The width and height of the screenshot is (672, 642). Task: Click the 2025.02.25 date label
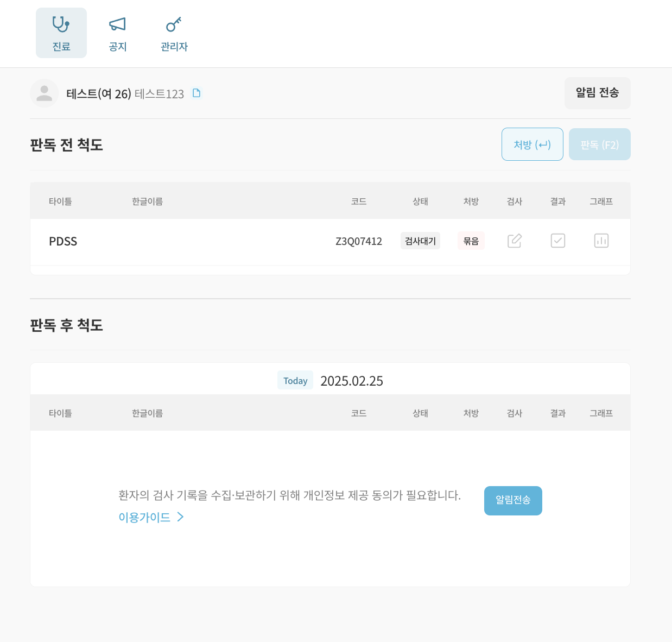click(352, 381)
